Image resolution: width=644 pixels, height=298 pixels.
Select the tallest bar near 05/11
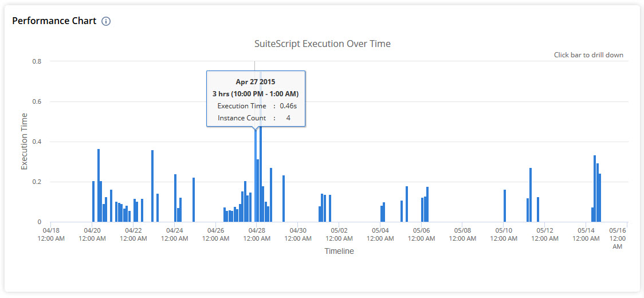[530, 195]
